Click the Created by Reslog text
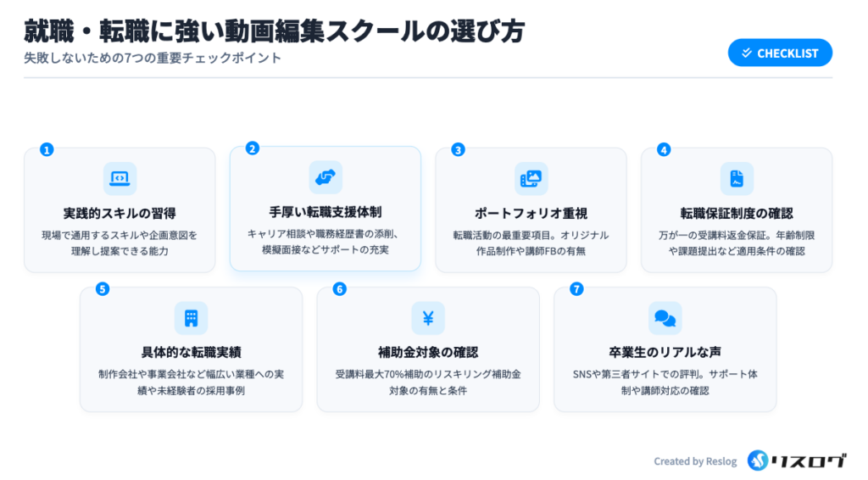Image resolution: width=868 pixels, height=480 pixels. coord(695,461)
